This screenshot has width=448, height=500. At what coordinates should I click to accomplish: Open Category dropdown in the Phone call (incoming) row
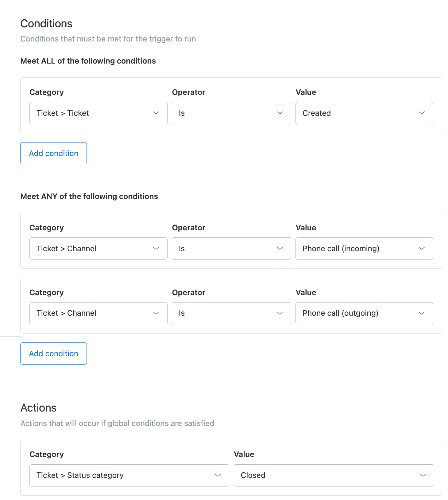98,248
